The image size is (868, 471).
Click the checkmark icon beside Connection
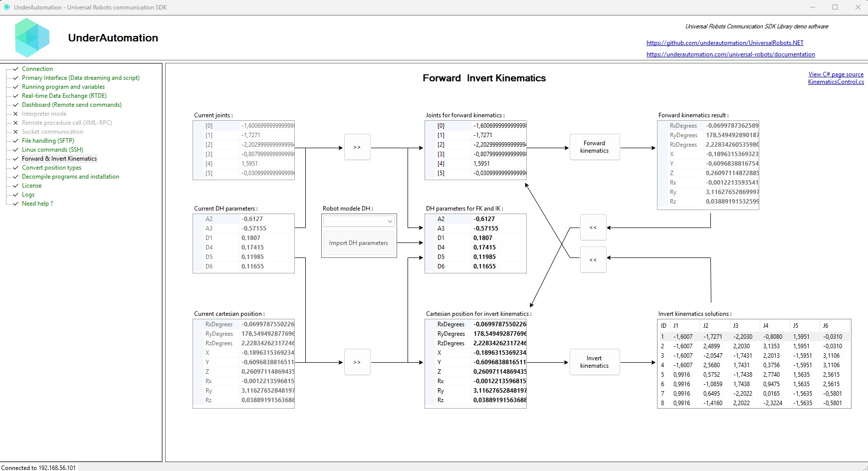[15, 69]
